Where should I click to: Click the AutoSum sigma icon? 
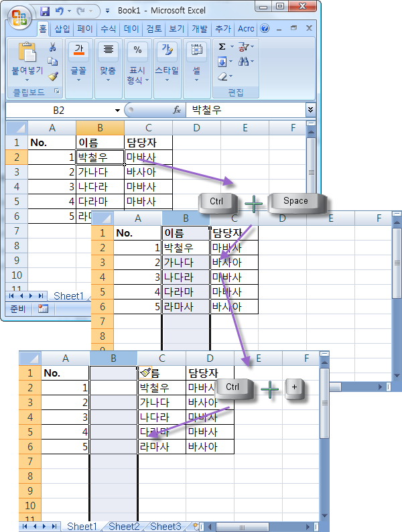[x=222, y=46]
